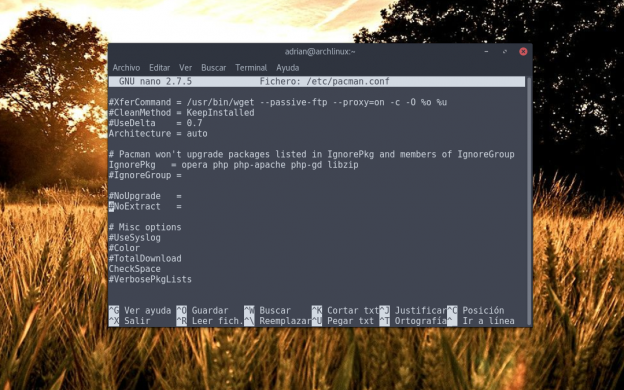Click the ^X Salir shortcut

point(129,321)
